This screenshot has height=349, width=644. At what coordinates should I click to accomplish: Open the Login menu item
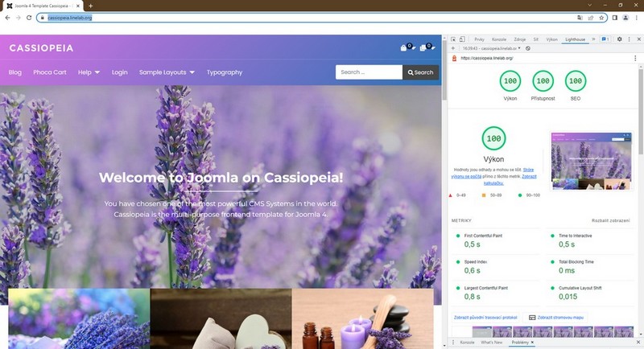point(119,72)
